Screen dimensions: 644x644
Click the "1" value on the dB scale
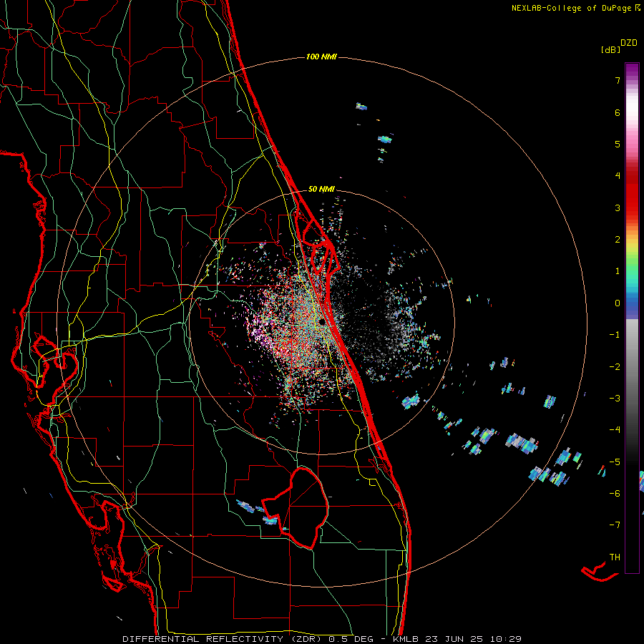click(618, 271)
